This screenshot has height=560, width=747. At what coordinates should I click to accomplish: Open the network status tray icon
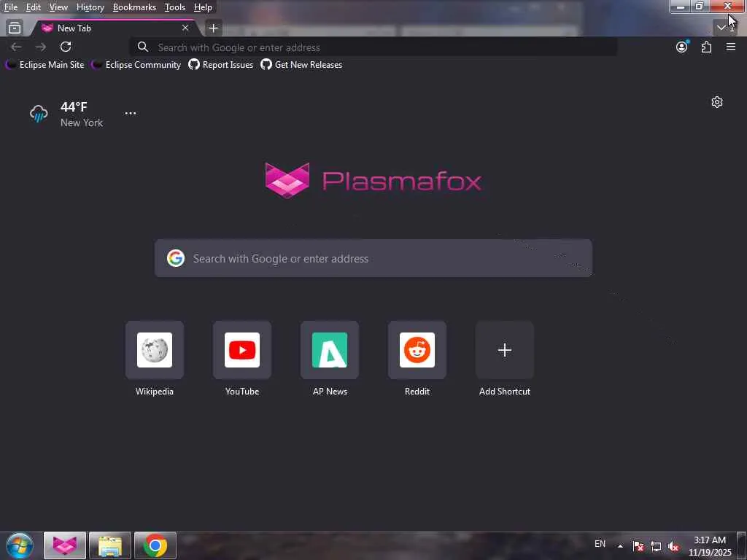[656, 546]
